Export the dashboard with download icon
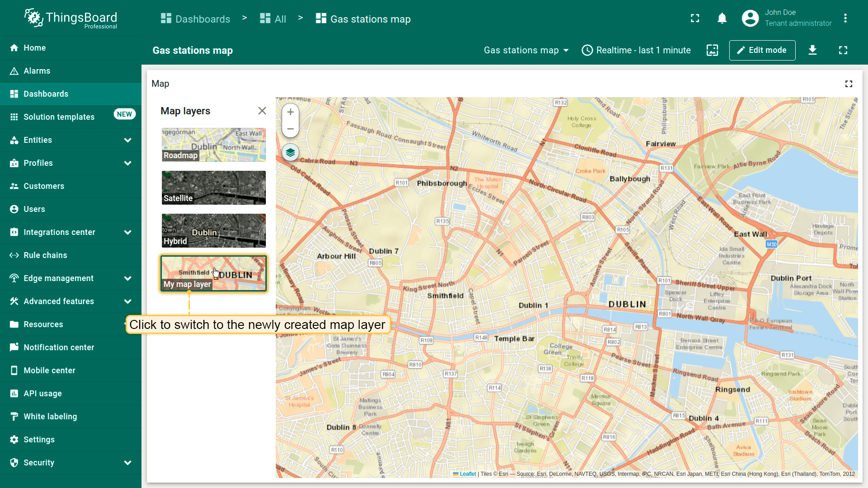Viewport: 868px width, 488px height. pyautogui.click(x=812, y=50)
